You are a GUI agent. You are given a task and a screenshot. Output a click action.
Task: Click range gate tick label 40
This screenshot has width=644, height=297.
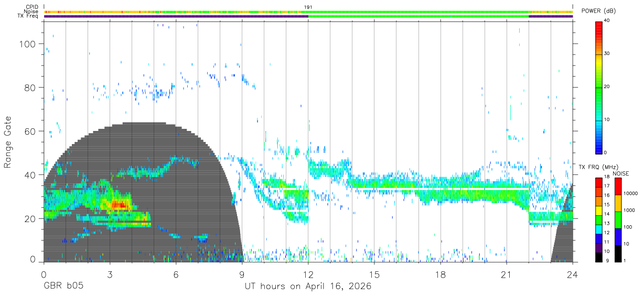pos(31,175)
